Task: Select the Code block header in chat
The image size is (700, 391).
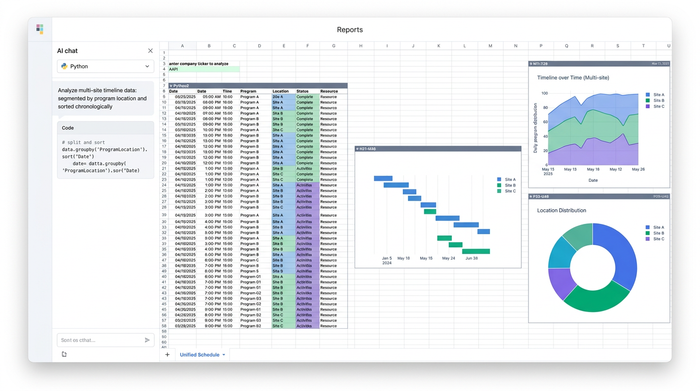Action: click(105, 128)
